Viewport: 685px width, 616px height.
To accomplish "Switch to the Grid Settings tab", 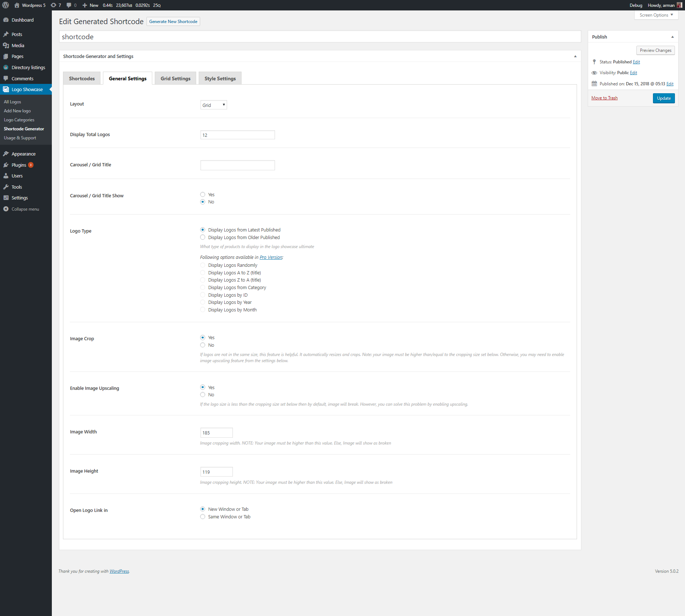I will (175, 78).
